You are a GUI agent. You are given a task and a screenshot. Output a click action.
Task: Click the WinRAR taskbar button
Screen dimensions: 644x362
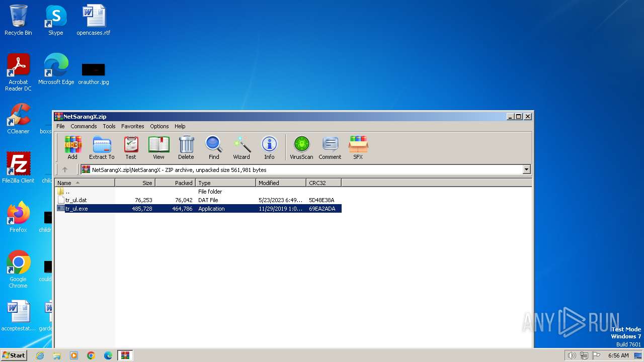(x=125, y=355)
